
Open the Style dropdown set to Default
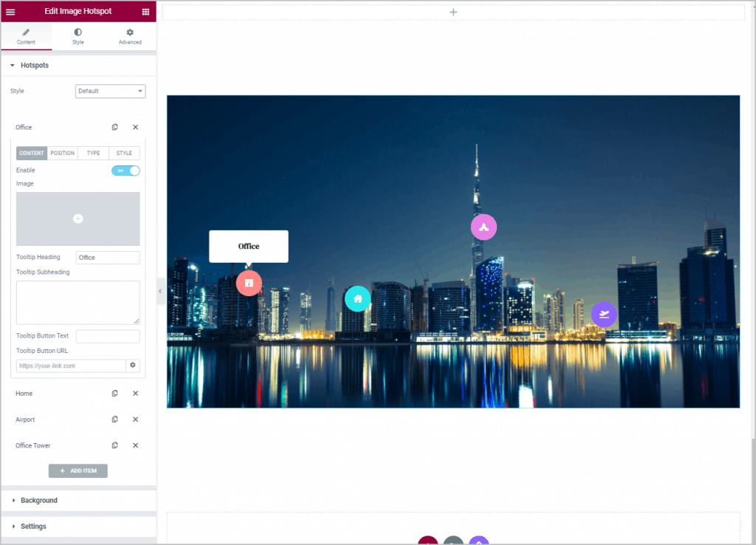(110, 91)
